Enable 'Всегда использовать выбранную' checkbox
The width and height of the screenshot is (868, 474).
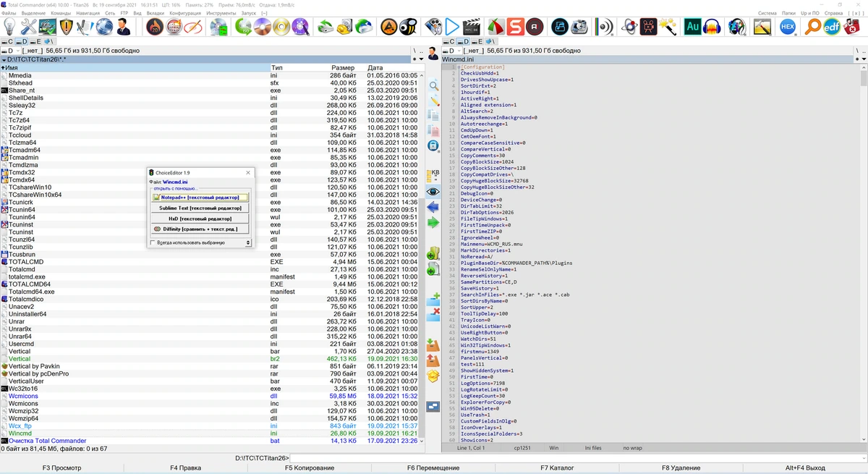153,243
